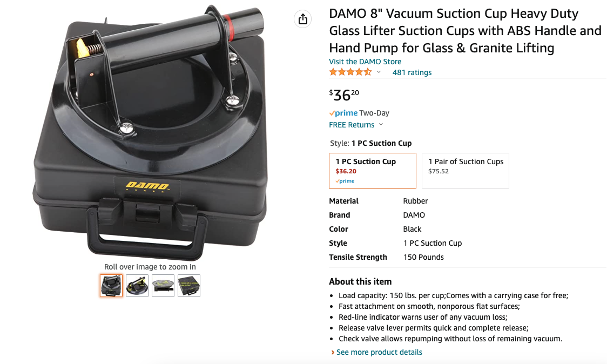Choose the 1 PC Suction Cup style option
The height and width of the screenshot is (364, 607).
[373, 171]
